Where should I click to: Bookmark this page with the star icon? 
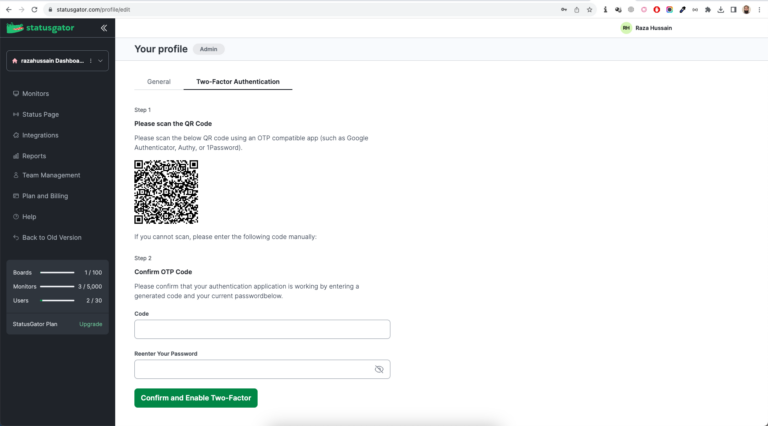click(590, 10)
